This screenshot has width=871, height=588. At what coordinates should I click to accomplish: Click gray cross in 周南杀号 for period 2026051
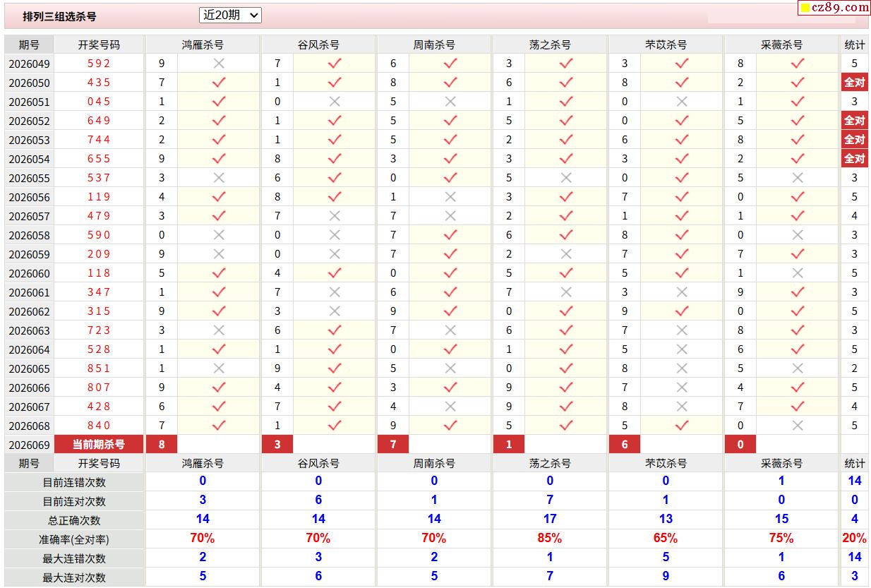pos(450,102)
